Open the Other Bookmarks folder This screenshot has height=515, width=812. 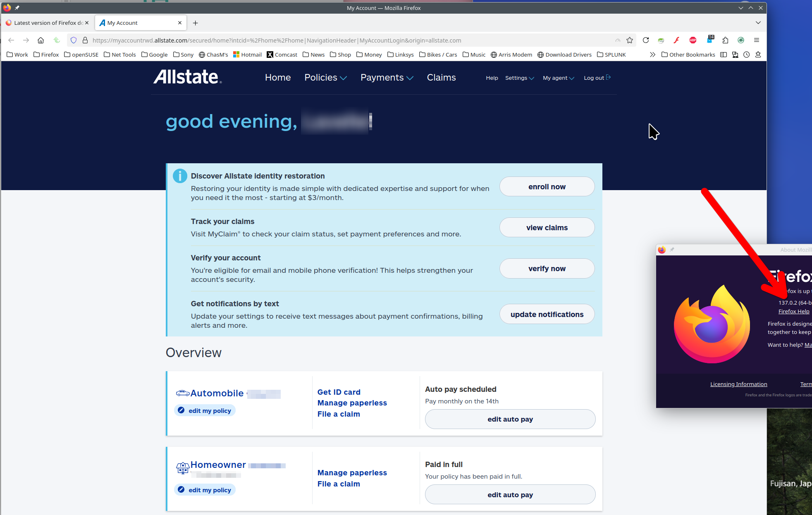coord(688,55)
